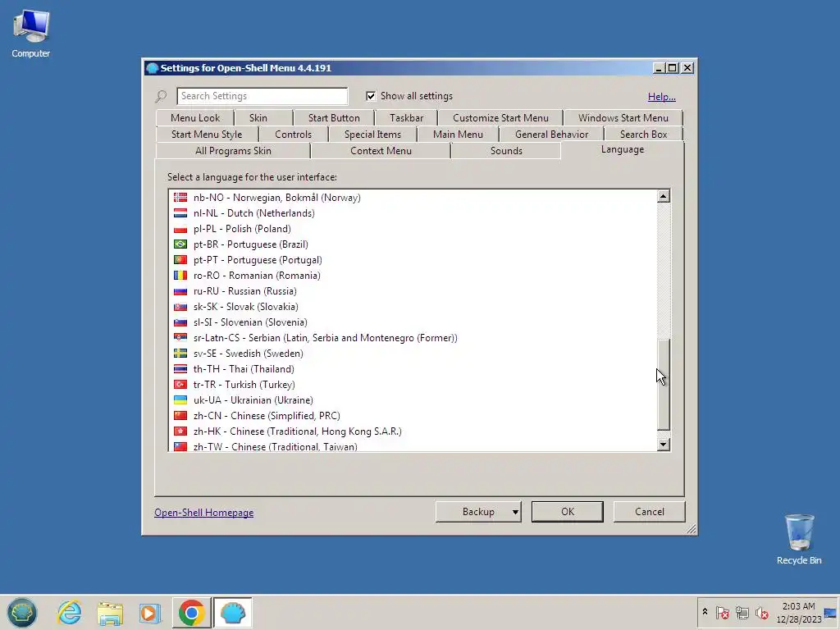Click the Action Center flag tray icon
Viewport: 840px width, 630px height.
coord(722,612)
